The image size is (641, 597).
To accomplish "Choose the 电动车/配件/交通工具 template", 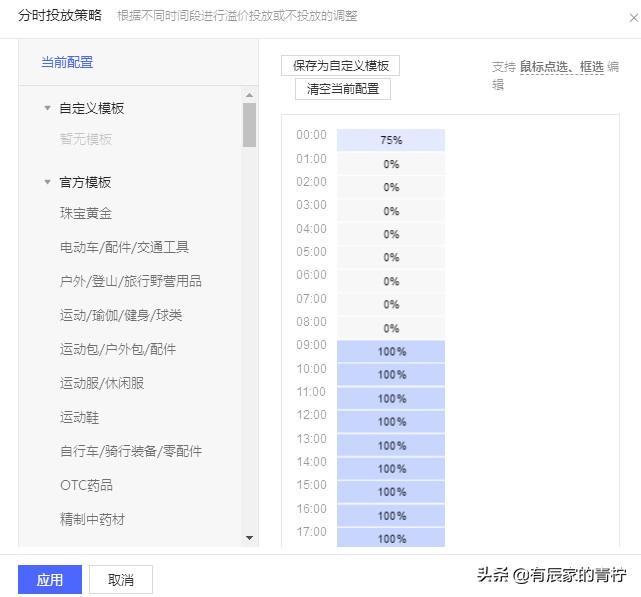I will (x=124, y=247).
